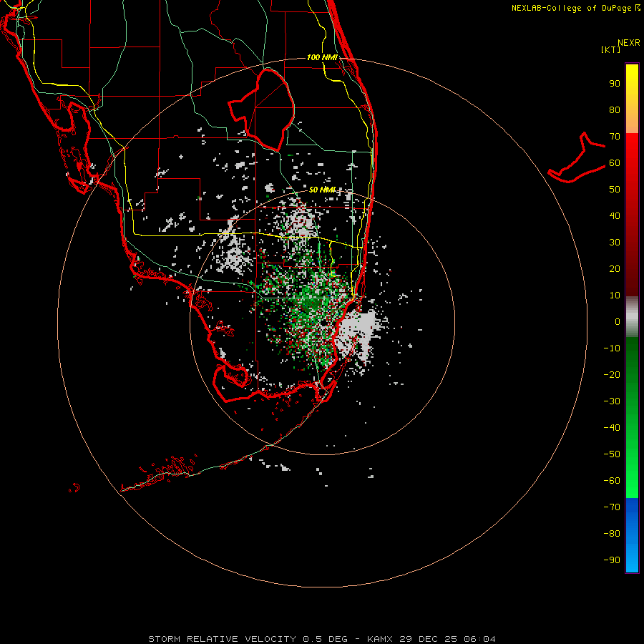The width and height of the screenshot is (644, 644).
Task: Click the 10 value on the velocity scale
Action: click(615, 296)
